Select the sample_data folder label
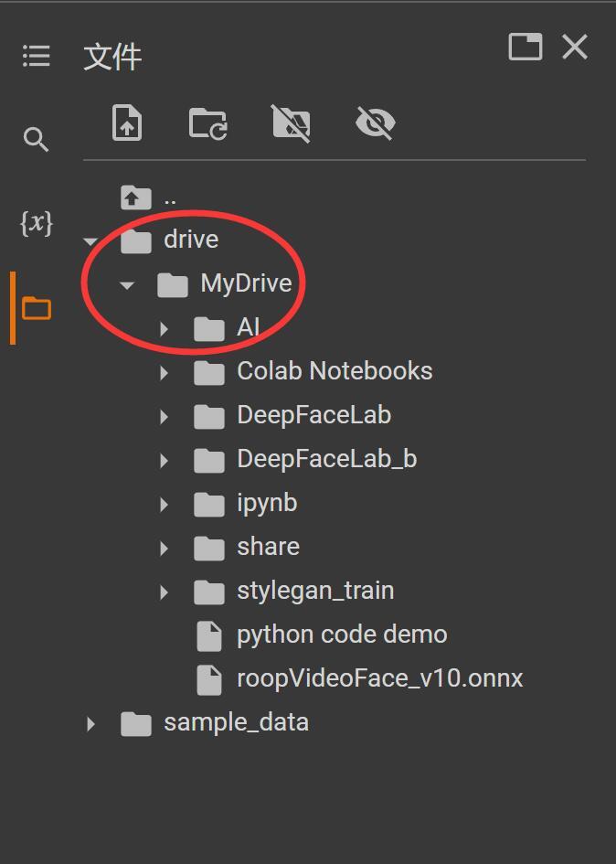616x864 pixels. [236, 722]
